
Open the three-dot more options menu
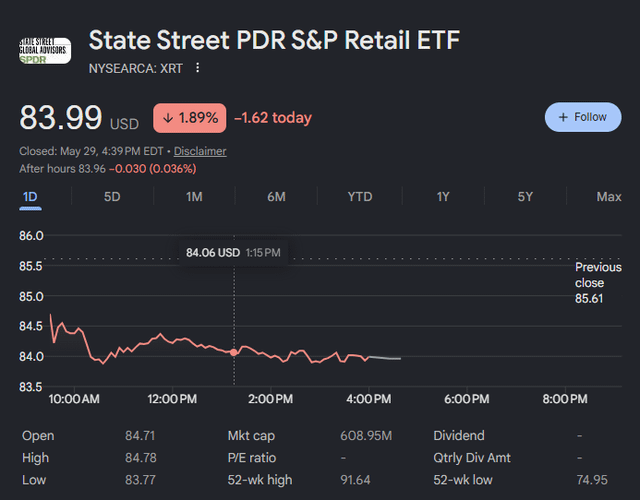tap(198, 68)
